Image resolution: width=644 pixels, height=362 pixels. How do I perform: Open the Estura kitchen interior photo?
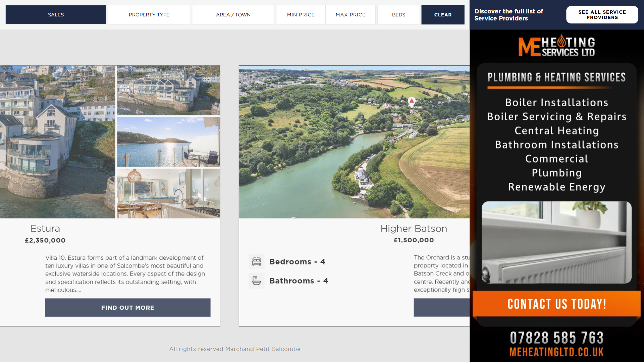[x=168, y=193]
